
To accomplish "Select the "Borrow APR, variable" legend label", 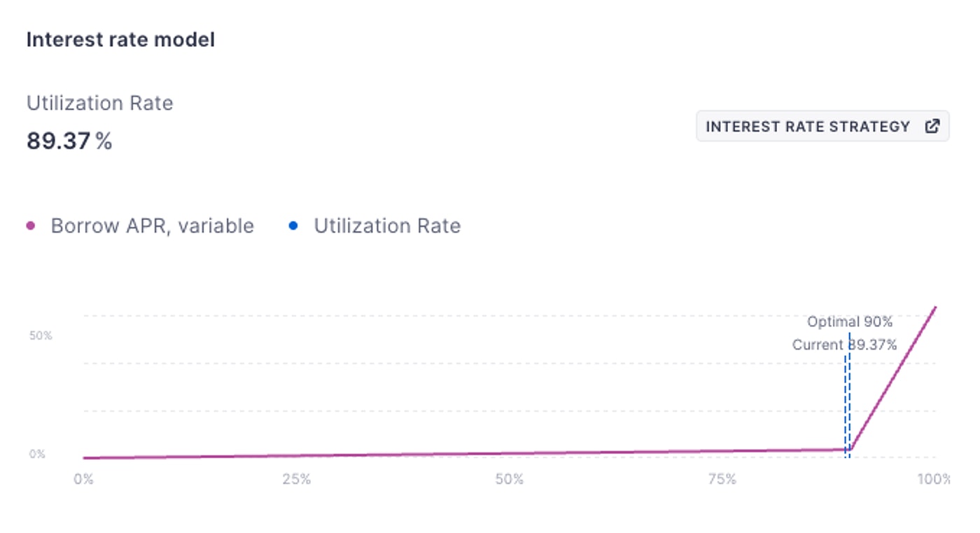I will [152, 226].
